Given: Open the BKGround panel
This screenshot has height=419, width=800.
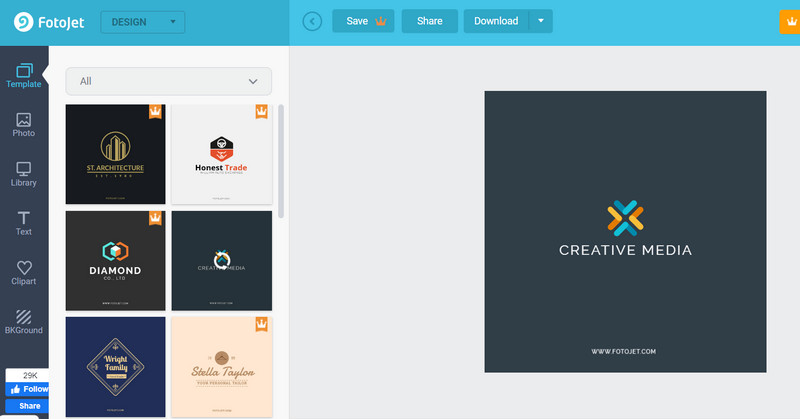Looking at the screenshot, I should pyautogui.click(x=24, y=322).
